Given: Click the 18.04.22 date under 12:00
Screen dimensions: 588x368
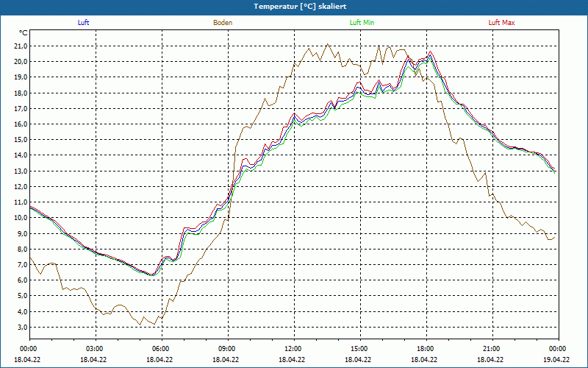Looking at the screenshot, I should click(292, 359).
